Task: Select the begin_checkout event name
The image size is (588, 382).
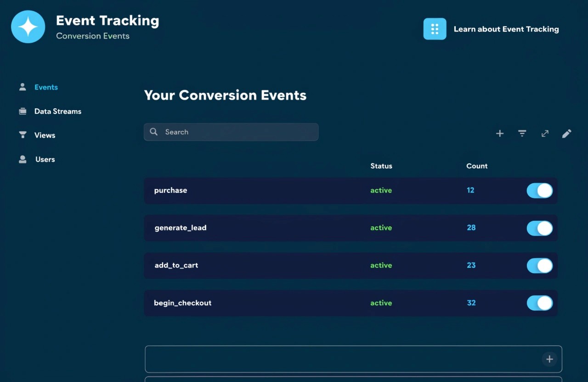Action: click(x=182, y=303)
